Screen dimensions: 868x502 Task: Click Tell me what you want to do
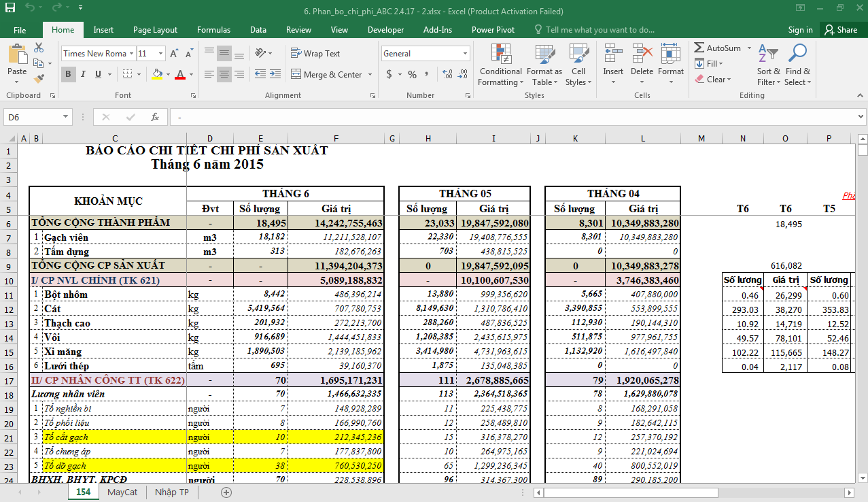click(594, 30)
